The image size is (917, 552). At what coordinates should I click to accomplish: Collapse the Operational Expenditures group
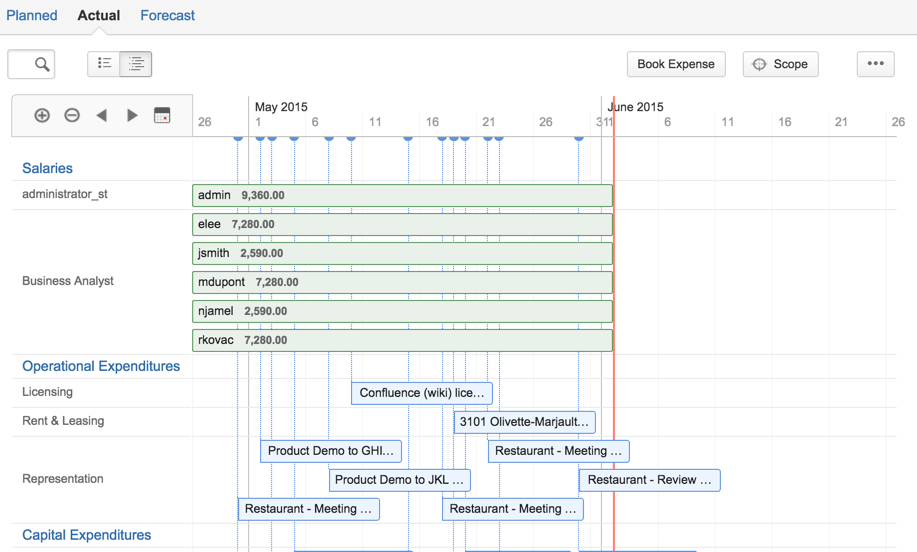pos(101,366)
